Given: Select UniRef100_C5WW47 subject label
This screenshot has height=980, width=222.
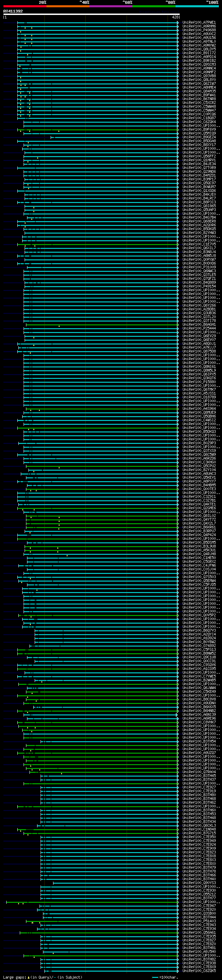Looking at the screenshot, I should point(199,110).
